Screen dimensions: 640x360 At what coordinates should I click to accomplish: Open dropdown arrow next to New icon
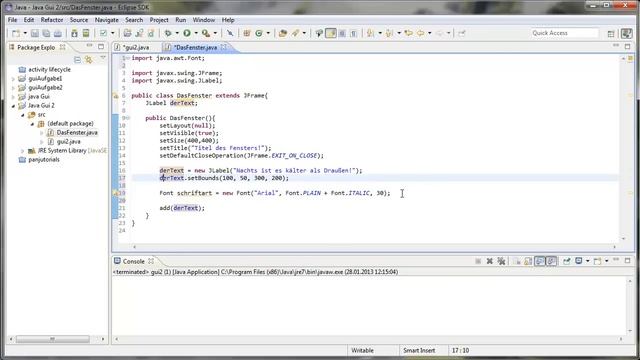25,33
